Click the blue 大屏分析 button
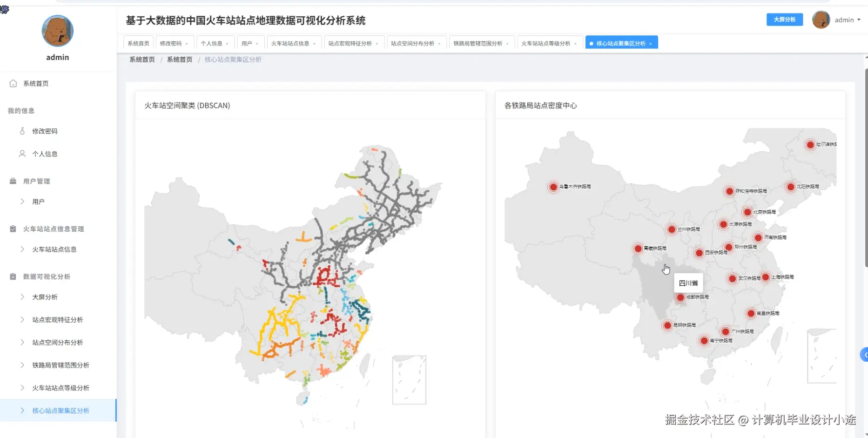The width and height of the screenshot is (868, 438). click(784, 20)
